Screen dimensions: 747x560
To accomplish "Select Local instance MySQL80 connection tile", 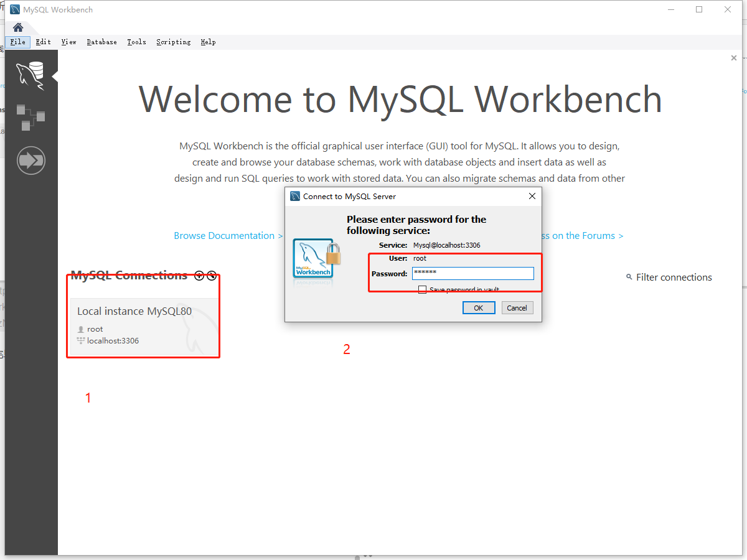I will 144,327.
